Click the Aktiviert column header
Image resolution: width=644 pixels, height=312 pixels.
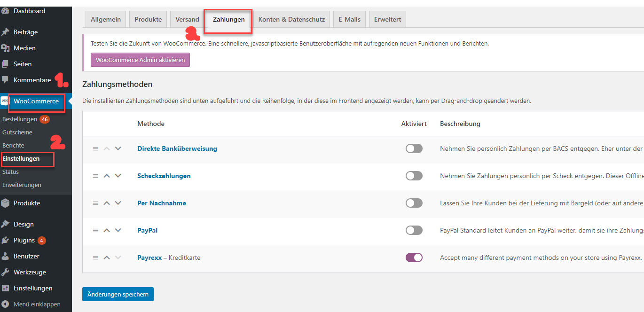coord(414,124)
